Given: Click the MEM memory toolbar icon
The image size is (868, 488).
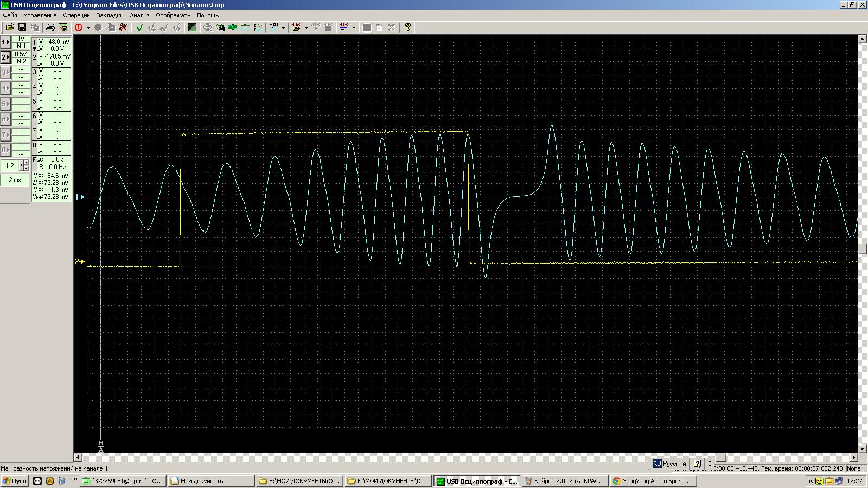Looking at the screenshot, I should click(274, 27).
